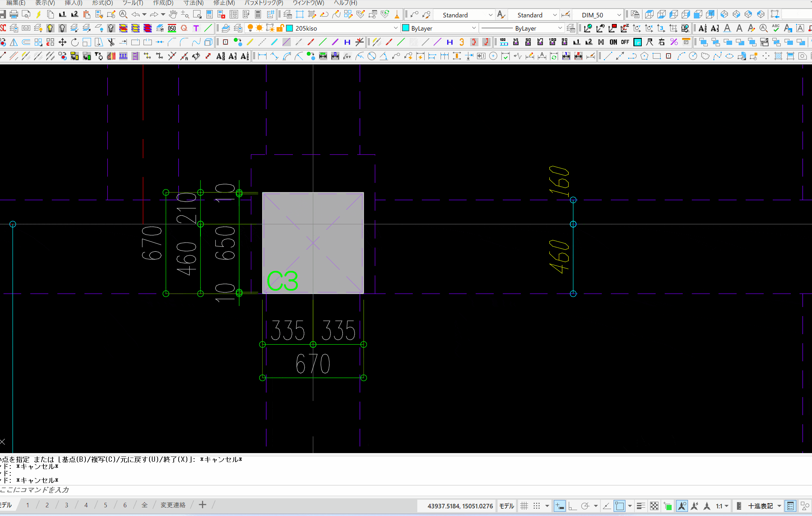Select the Mirror tool icon

click(x=14, y=42)
